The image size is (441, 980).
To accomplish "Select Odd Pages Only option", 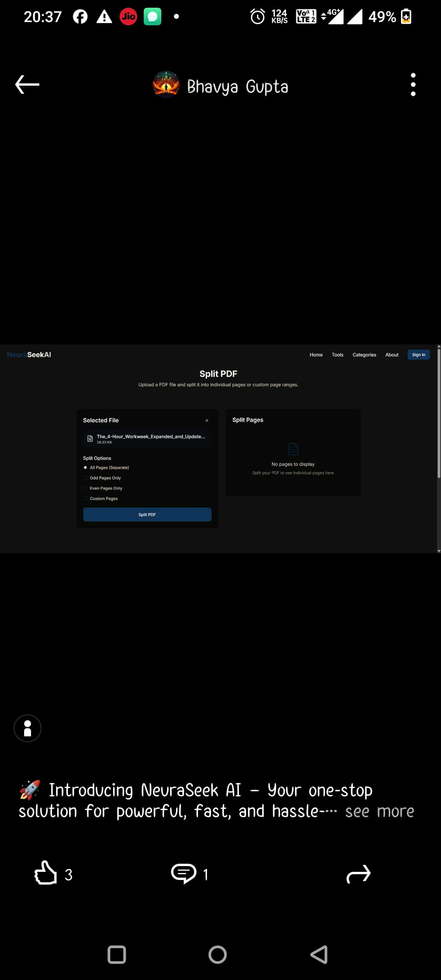I will 102,478.
